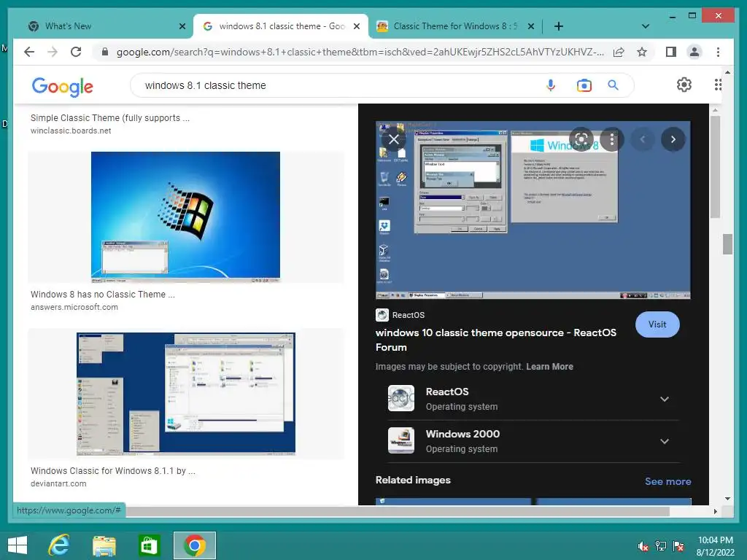
Task: Open the Chrome profile avatar
Action: (x=694, y=52)
